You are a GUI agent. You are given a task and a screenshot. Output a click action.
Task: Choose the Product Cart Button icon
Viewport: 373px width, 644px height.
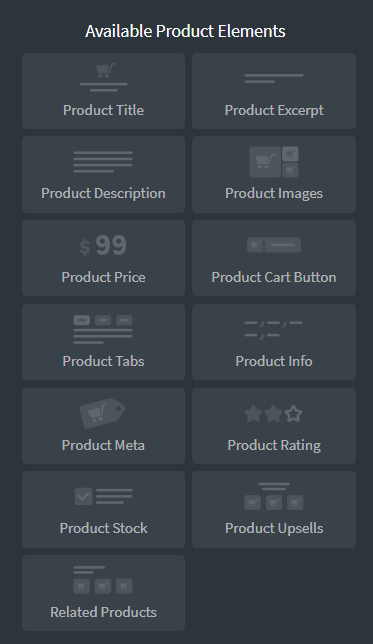point(274,245)
